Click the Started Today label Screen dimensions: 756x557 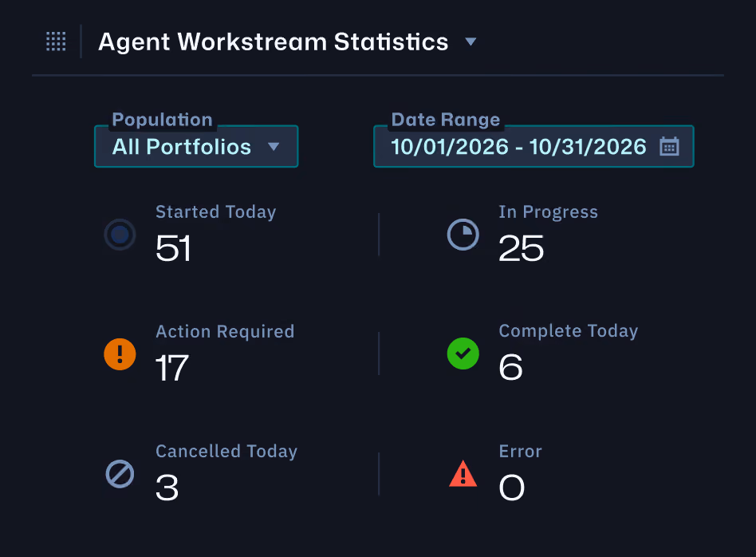coord(216,212)
